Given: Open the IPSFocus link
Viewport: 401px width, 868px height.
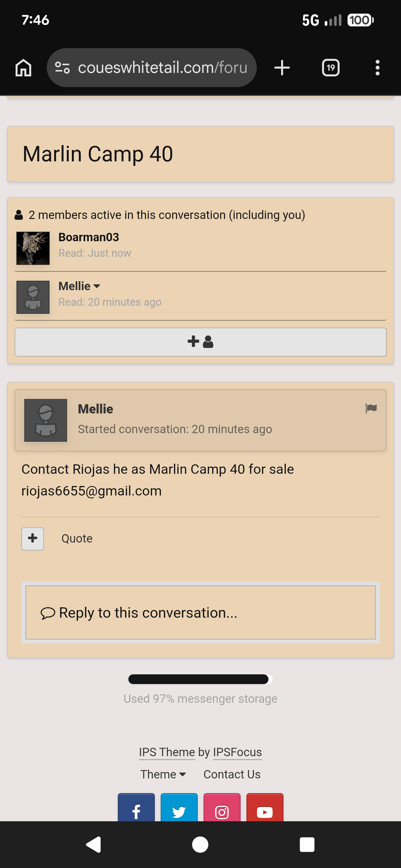Looking at the screenshot, I should (238, 752).
